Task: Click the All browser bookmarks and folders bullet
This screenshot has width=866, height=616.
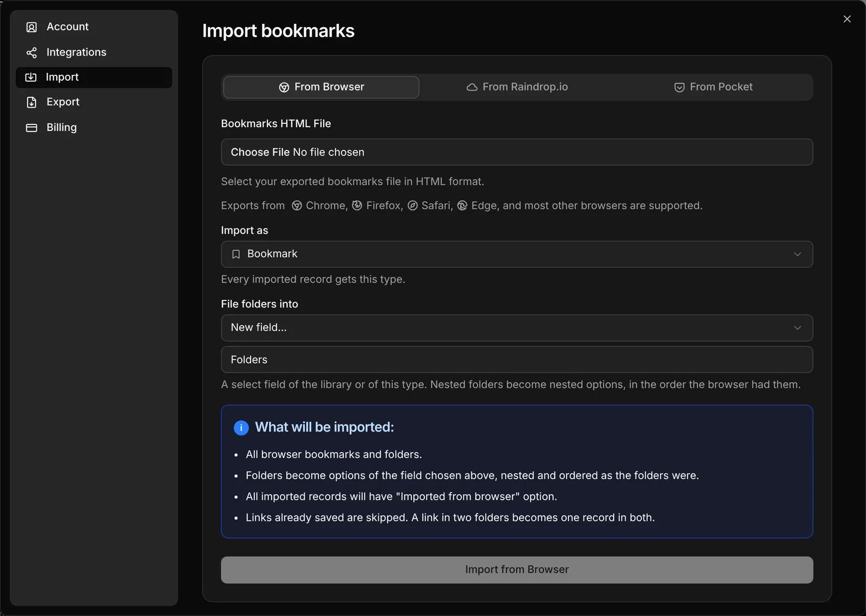Action: [x=334, y=455]
